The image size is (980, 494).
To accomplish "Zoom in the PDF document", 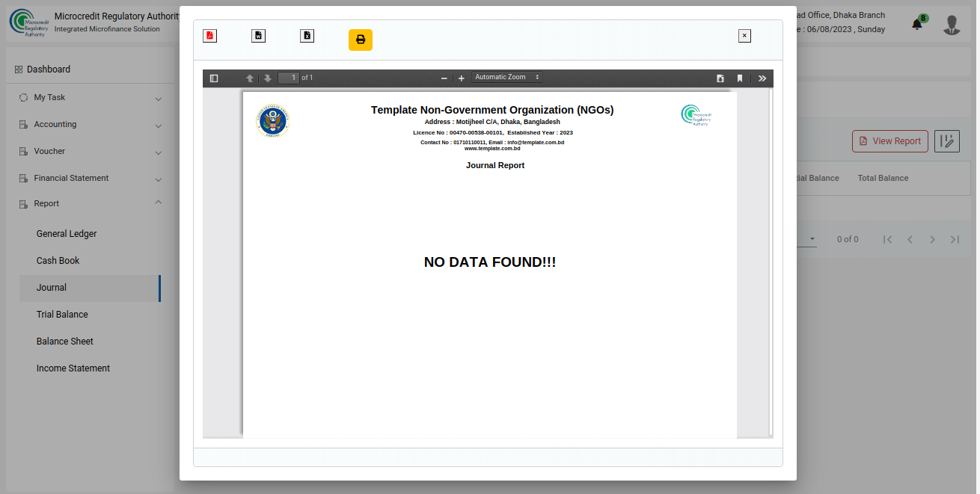I will (461, 78).
